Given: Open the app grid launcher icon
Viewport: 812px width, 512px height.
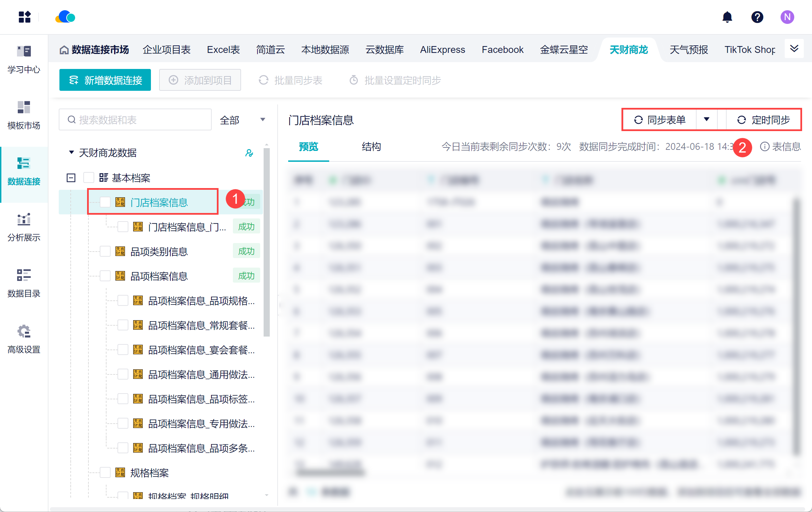Looking at the screenshot, I should click(25, 17).
